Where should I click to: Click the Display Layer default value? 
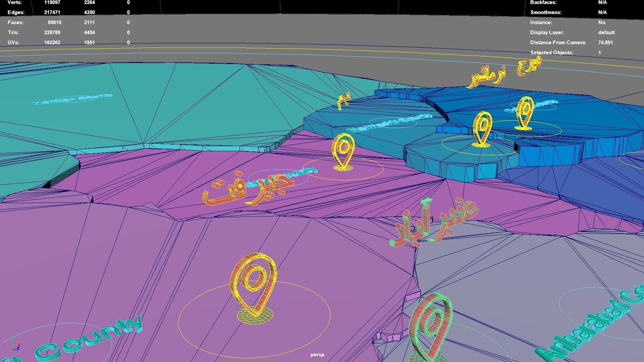pyautogui.click(x=606, y=33)
